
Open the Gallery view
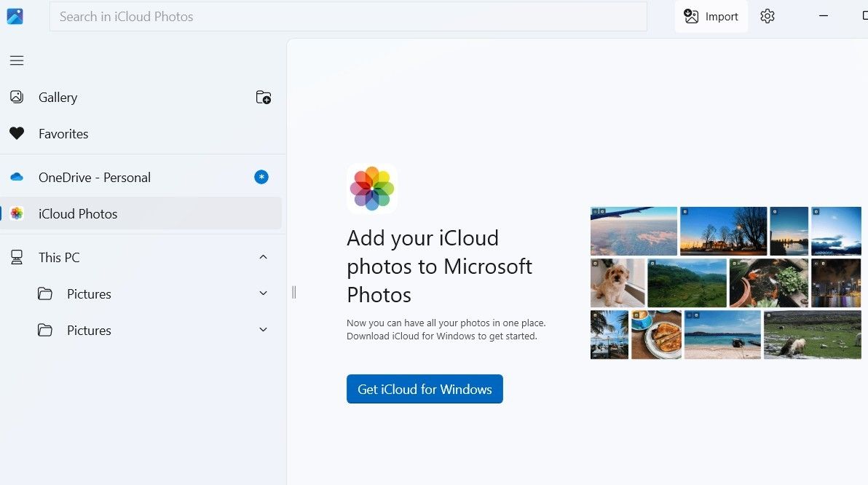pyautogui.click(x=58, y=98)
